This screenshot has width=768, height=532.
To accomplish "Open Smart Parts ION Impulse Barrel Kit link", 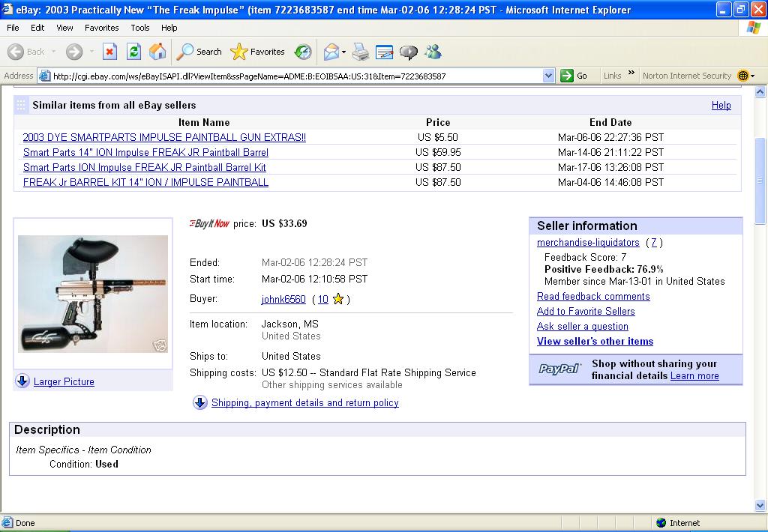I will (x=145, y=167).
